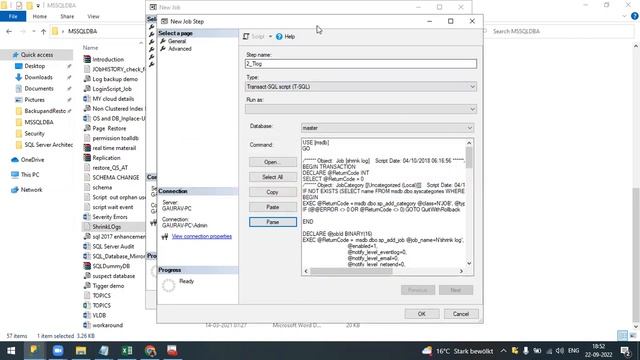640x360 pixels.
Task: Go back in File Explorer
Action: (9, 31)
